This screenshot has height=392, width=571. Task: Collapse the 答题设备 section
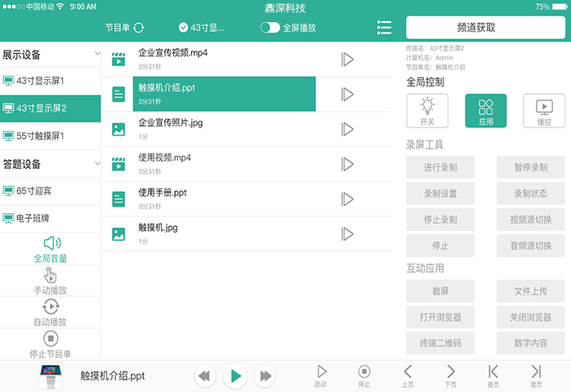pyautogui.click(x=96, y=163)
